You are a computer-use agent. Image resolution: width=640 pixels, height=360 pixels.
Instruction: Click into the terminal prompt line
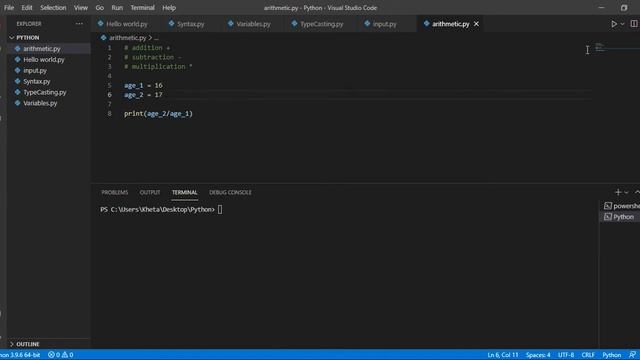point(161,209)
